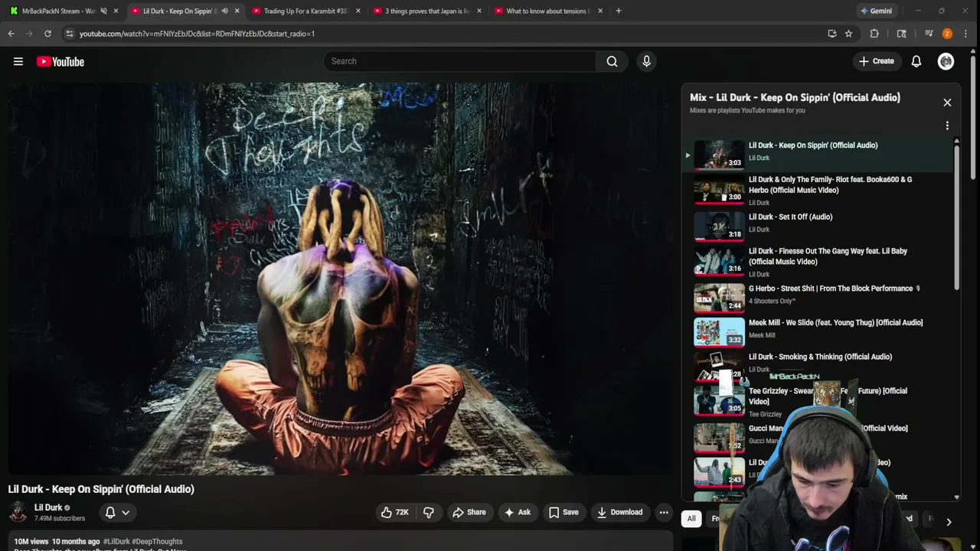Select the All filter chip
Viewport: 980px width, 551px height.
[x=691, y=519]
